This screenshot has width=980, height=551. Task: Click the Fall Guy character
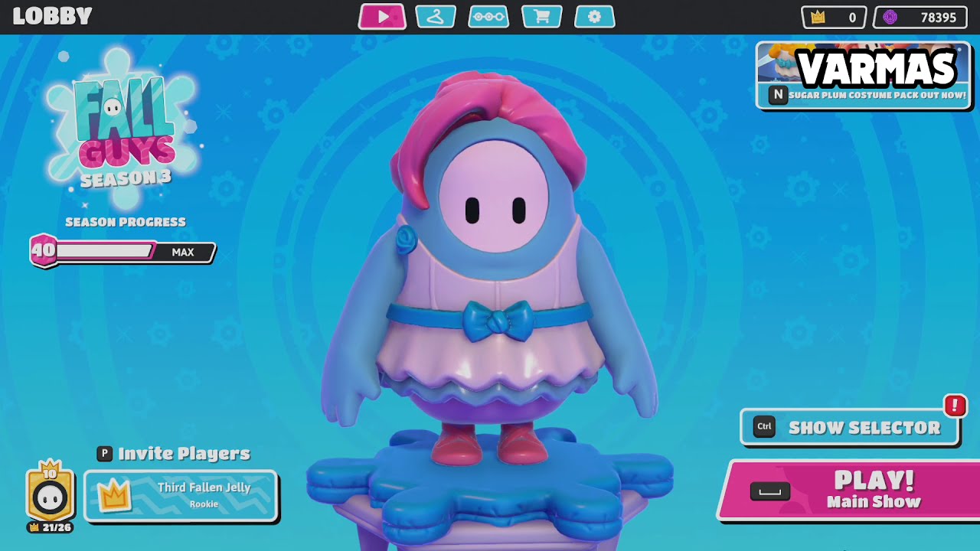490,268
